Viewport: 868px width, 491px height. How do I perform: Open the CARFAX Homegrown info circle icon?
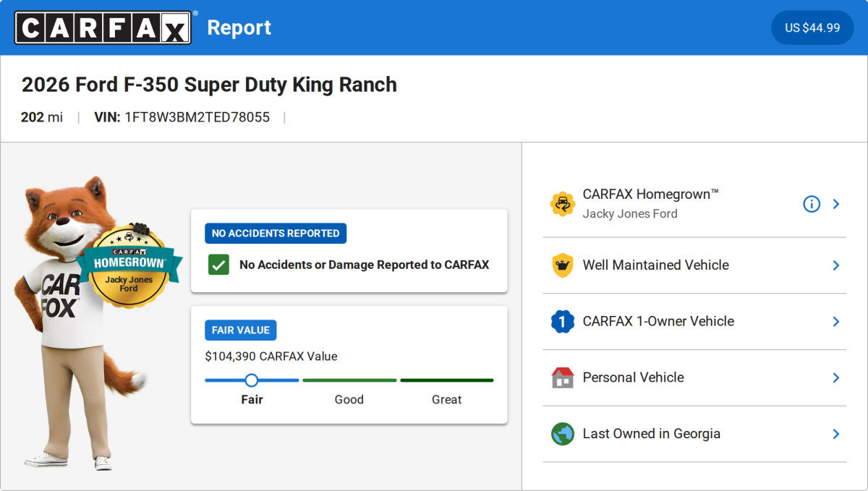[x=812, y=204]
